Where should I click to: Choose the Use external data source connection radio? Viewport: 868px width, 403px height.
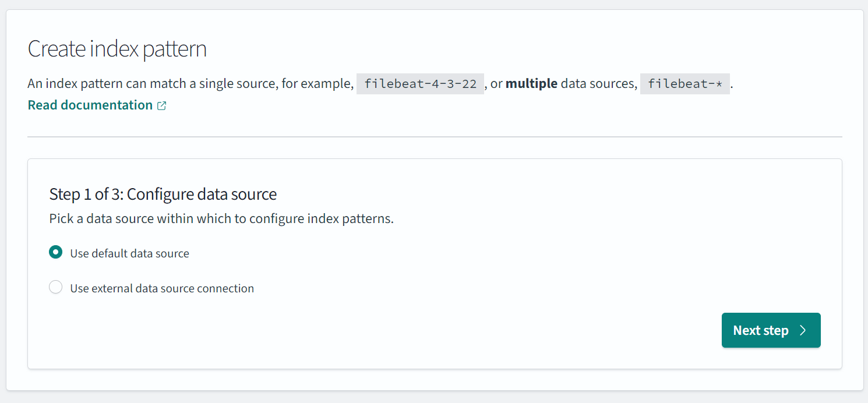click(x=55, y=288)
